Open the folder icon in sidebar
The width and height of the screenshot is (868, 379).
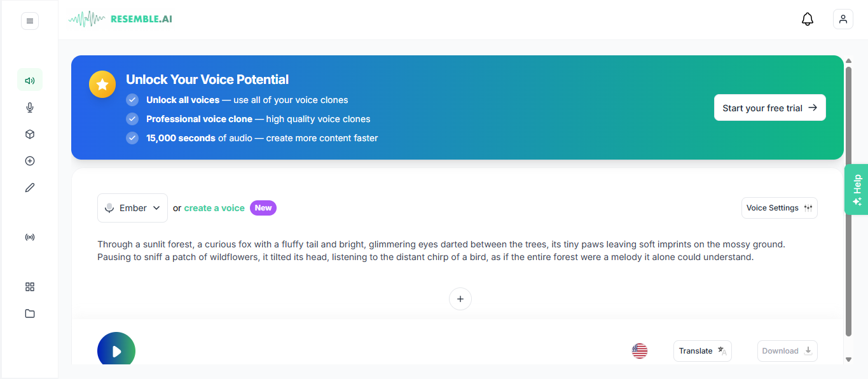(x=30, y=314)
